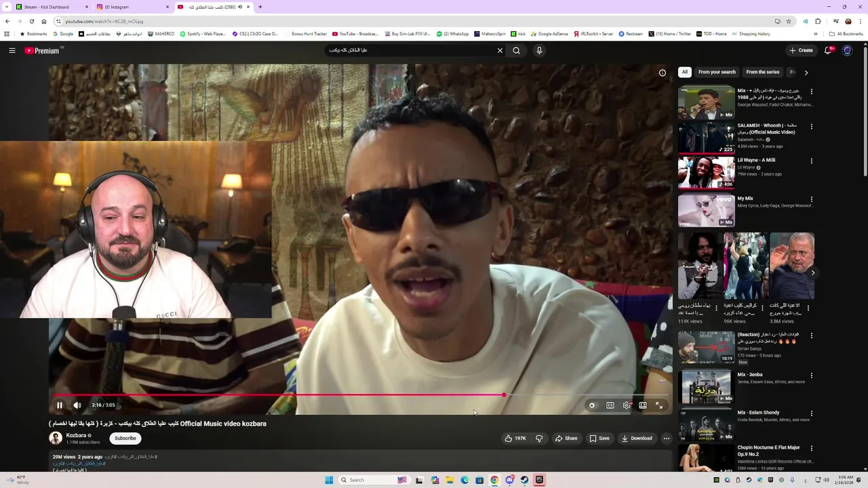Open options for Chopin Nocturne video
This screenshot has width=868, height=488.
812,449
